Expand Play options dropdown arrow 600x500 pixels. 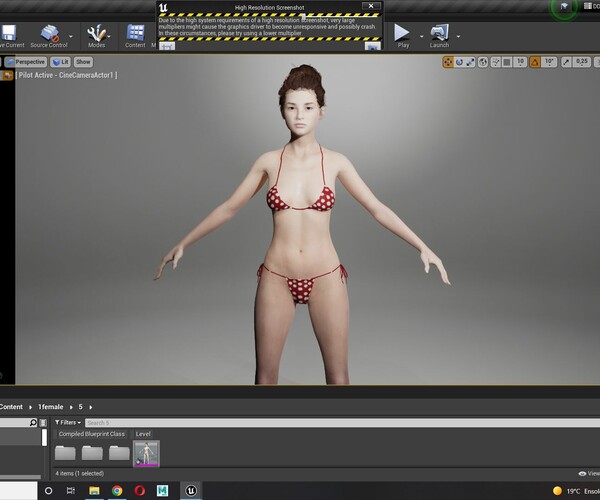coord(422,36)
